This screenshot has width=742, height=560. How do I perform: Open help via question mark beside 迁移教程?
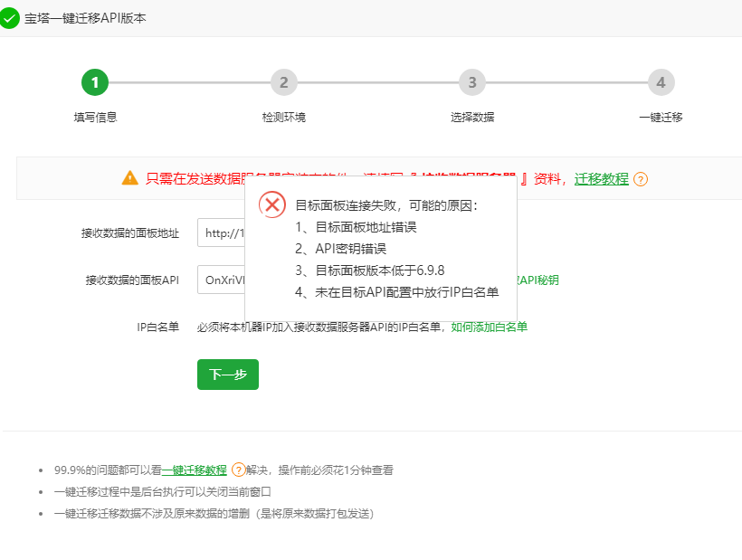pos(640,179)
